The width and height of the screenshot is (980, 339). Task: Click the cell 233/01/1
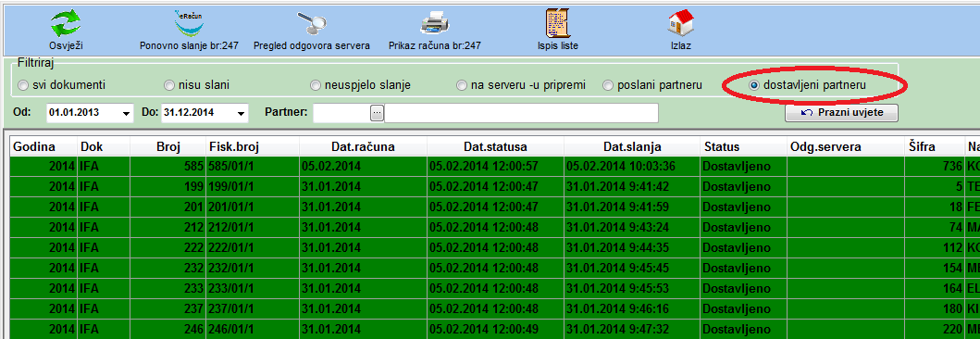pos(253,289)
